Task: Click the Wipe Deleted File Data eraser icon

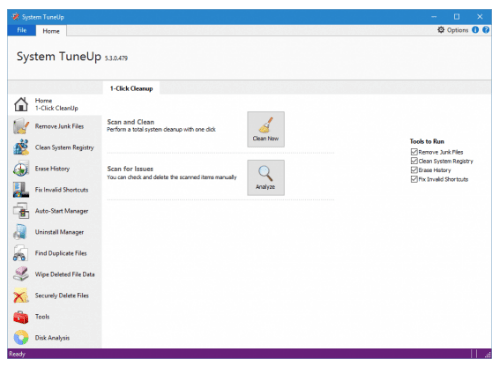Action: tap(21, 274)
